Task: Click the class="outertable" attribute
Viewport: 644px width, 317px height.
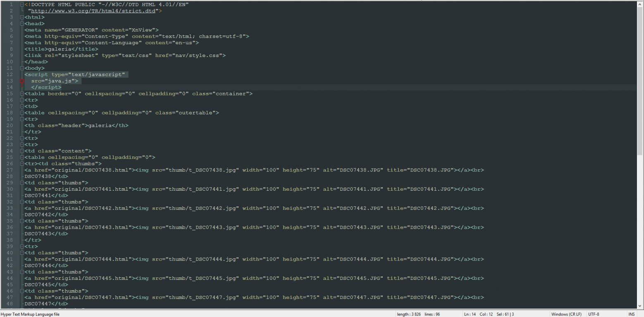Action: pos(185,113)
